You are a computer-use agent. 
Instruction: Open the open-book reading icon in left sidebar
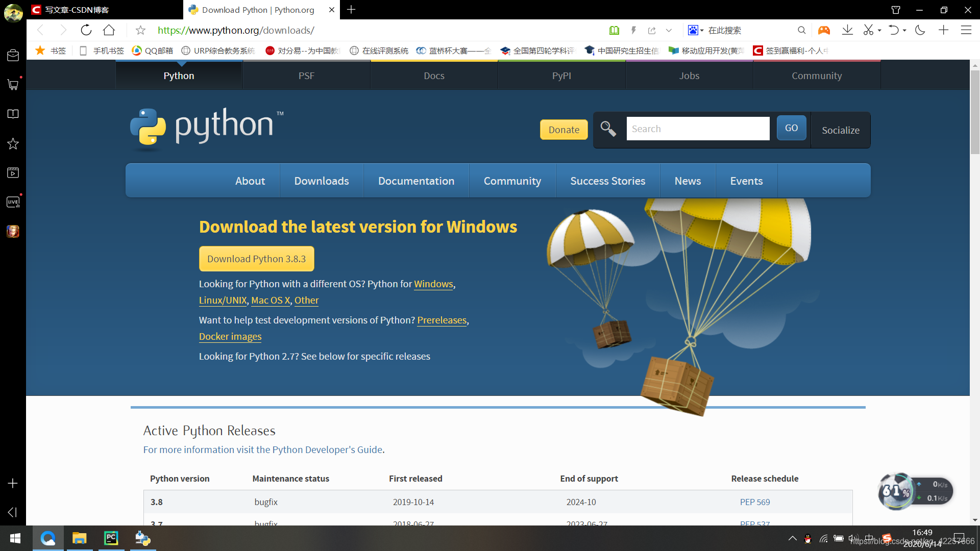pos(13,114)
